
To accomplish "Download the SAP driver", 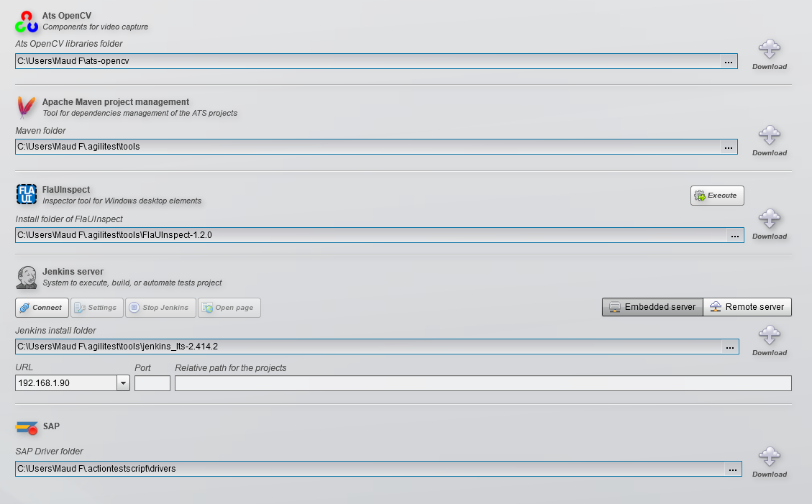I will pyautogui.click(x=770, y=462).
